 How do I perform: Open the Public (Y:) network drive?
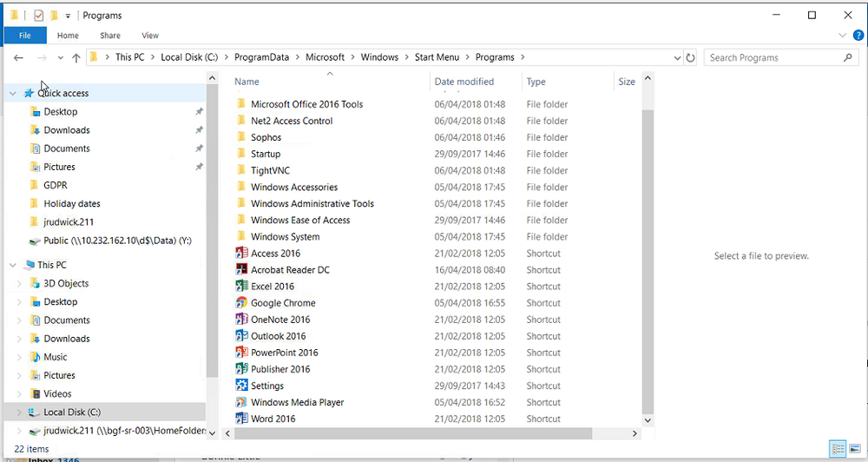(117, 241)
